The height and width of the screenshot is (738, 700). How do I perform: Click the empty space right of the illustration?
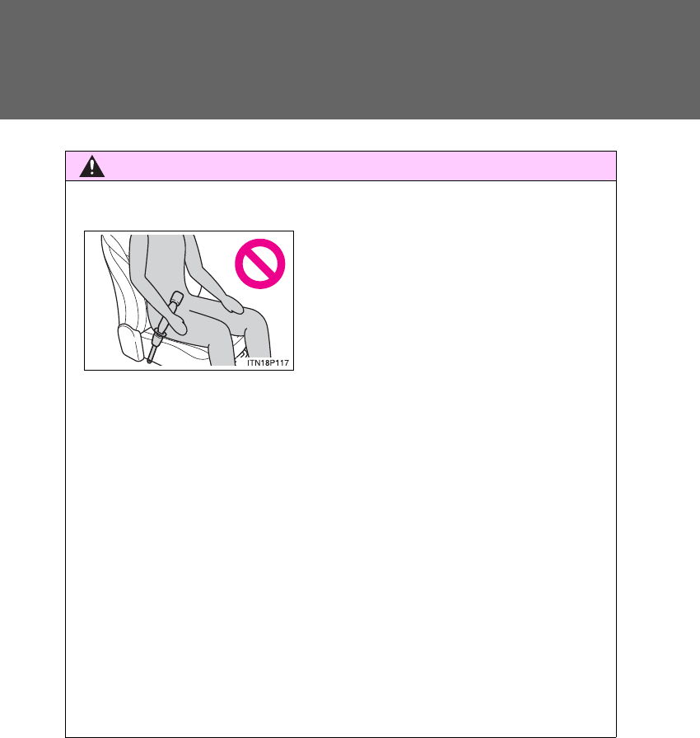click(x=454, y=301)
